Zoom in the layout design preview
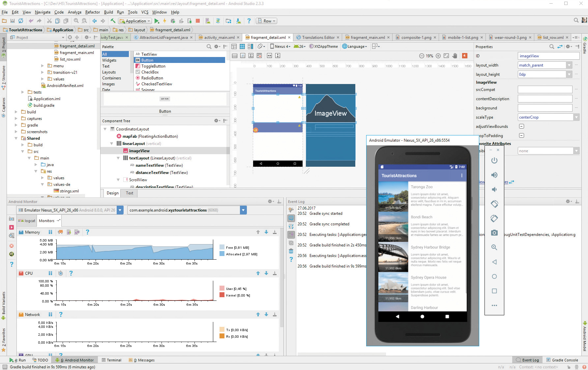 [x=438, y=56]
